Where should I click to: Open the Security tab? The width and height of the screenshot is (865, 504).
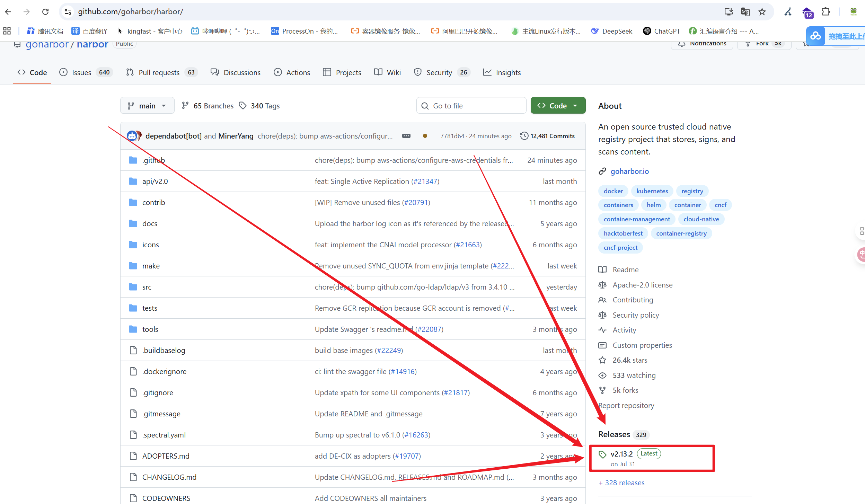pos(442,72)
